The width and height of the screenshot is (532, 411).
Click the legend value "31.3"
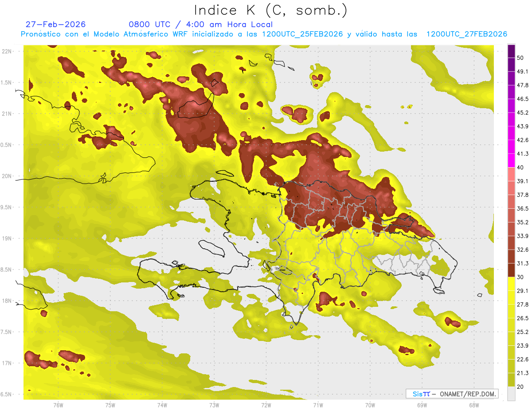click(x=523, y=263)
